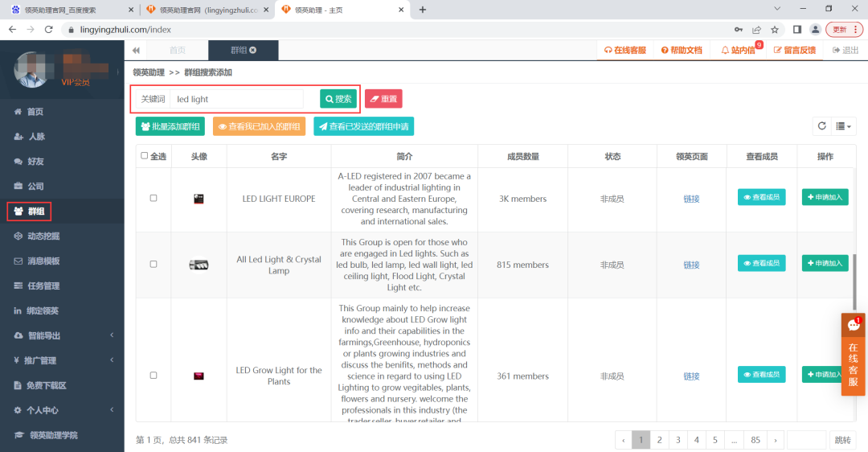Go to results page 85

pos(755,440)
